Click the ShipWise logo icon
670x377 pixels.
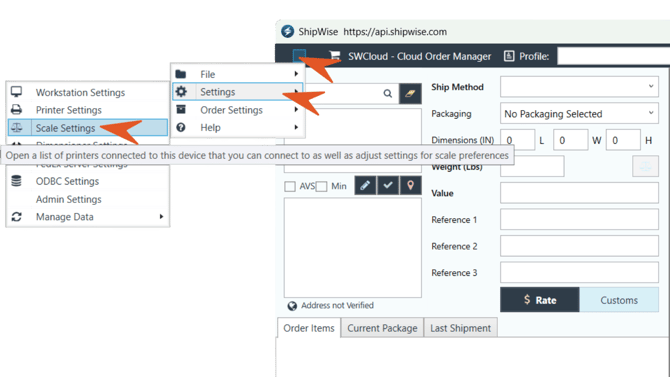coord(288,31)
